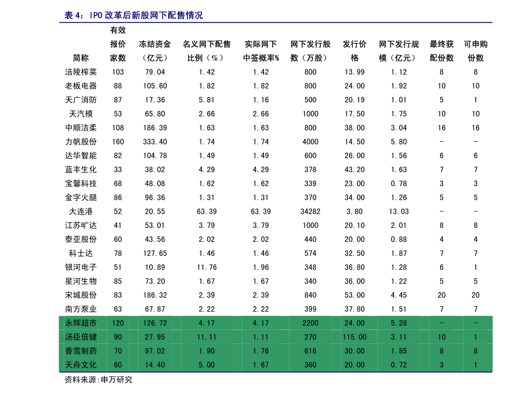The image size is (532, 393).
Task: Click the 5.00 cell in 天舟文化 row
Action: (x=206, y=365)
